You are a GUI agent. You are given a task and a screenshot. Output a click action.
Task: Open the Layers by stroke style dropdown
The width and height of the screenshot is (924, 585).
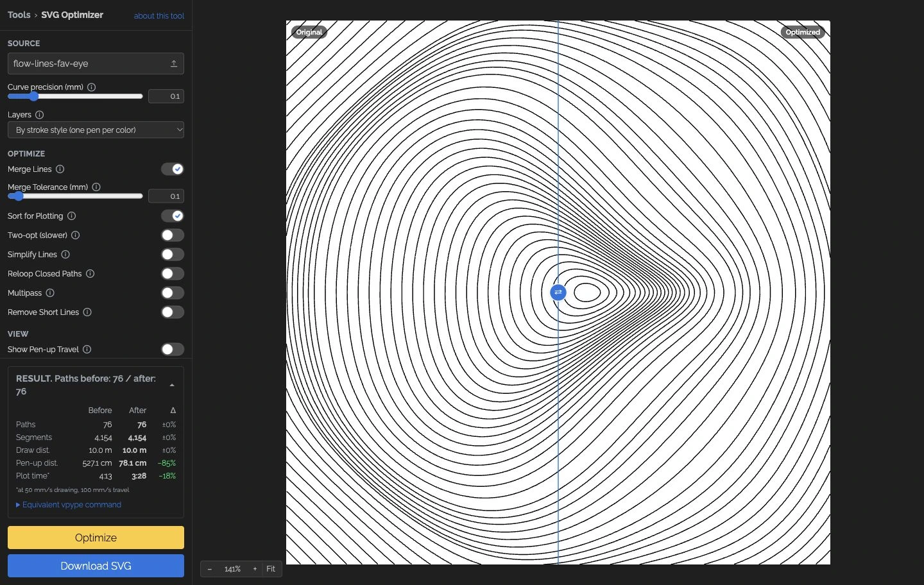pos(96,130)
